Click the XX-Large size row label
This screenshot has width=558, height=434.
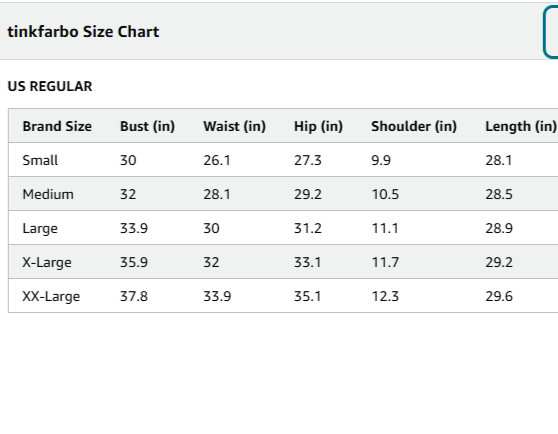51,296
